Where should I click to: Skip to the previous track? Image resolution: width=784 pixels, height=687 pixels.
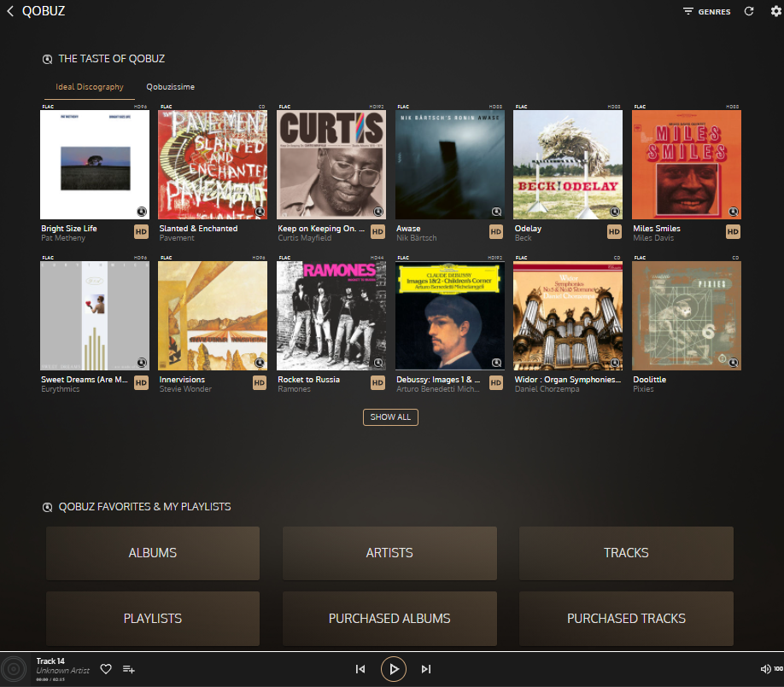pyautogui.click(x=360, y=669)
